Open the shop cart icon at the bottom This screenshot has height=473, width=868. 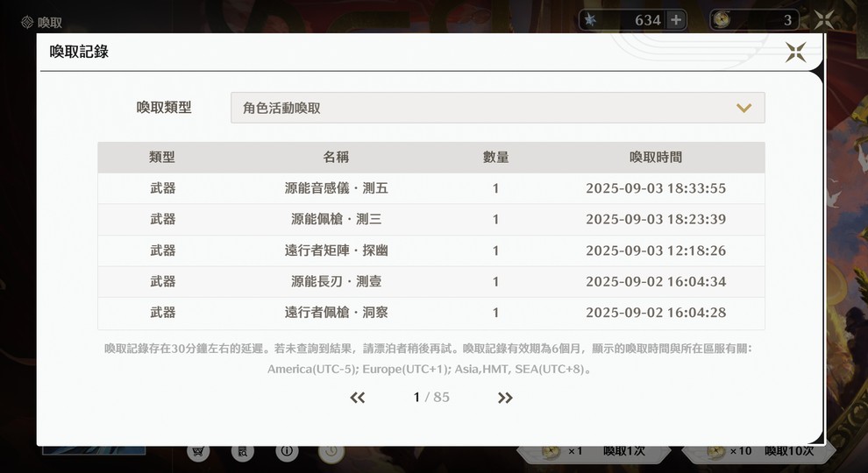(198, 451)
